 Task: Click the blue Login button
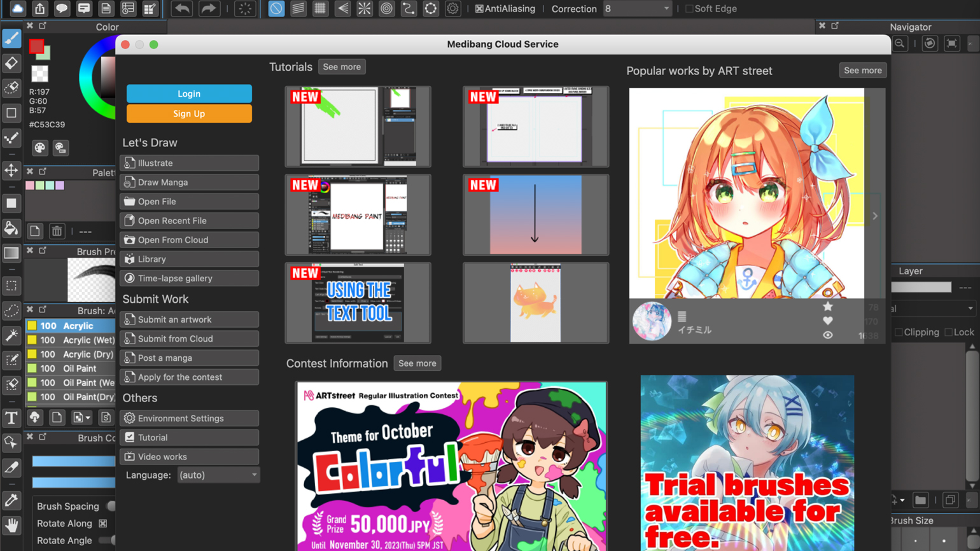pyautogui.click(x=189, y=94)
